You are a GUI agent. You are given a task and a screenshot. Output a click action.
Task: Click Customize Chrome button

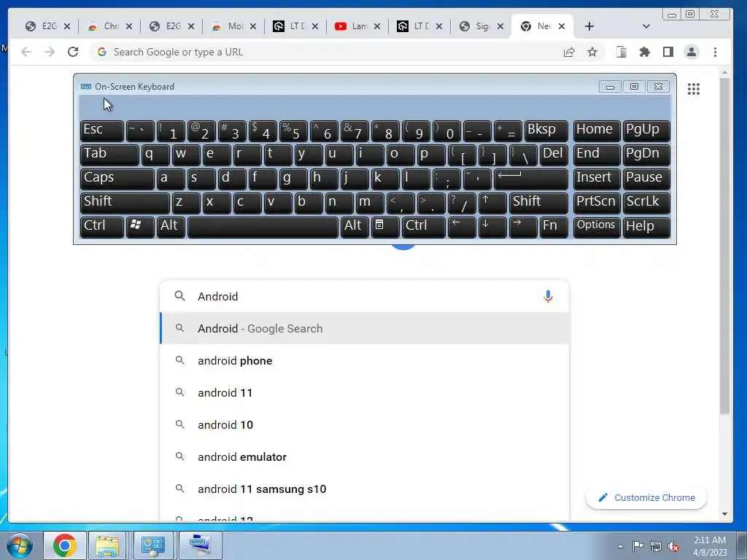pos(646,497)
